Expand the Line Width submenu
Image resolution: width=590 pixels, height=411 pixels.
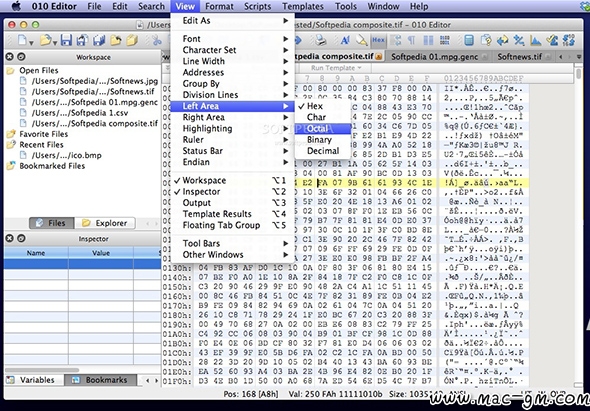(x=233, y=61)
